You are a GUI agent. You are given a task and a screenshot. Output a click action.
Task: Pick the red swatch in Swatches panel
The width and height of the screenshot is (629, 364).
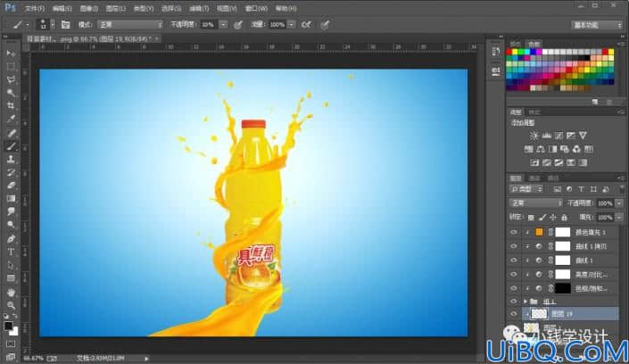tap(509, 52)
